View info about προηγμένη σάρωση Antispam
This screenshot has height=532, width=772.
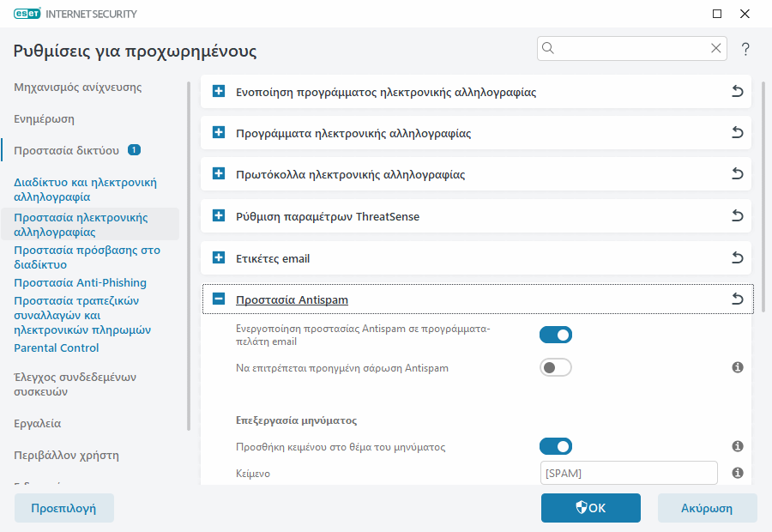737,367
